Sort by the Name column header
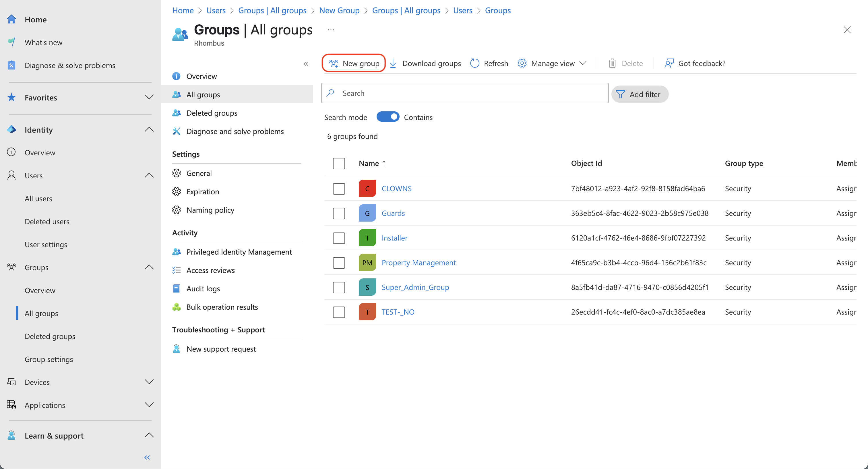868x469 pixels. pyautogui.click(x=372, y=163)
